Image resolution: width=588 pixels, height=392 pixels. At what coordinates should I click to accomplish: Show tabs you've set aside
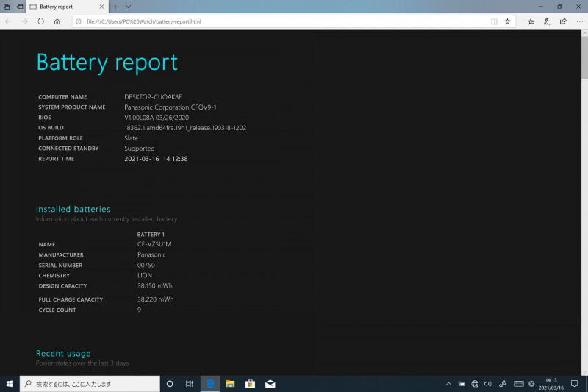click(7, 7)
